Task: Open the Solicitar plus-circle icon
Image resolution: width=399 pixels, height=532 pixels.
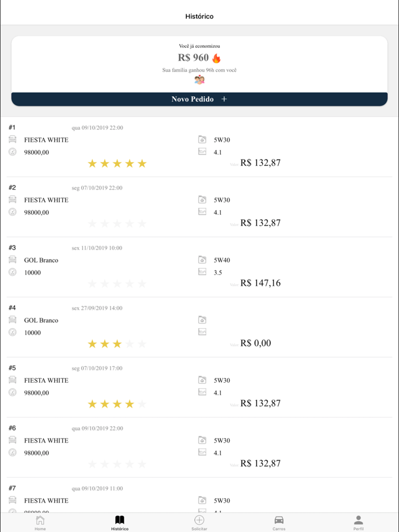Action: pyautogui.click(x=199, y=520)
